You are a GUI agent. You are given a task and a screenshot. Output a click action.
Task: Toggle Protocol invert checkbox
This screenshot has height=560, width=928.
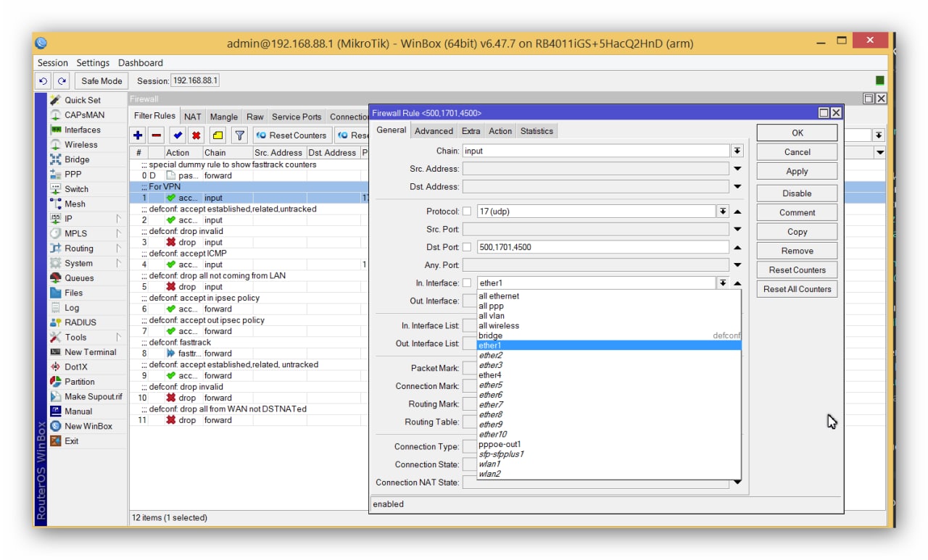click(467, 212)
